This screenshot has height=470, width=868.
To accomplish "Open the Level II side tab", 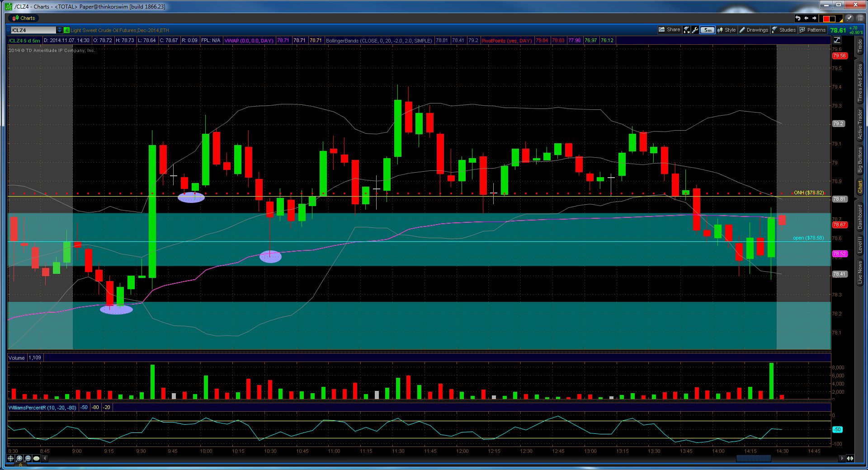I will (860, 245).
